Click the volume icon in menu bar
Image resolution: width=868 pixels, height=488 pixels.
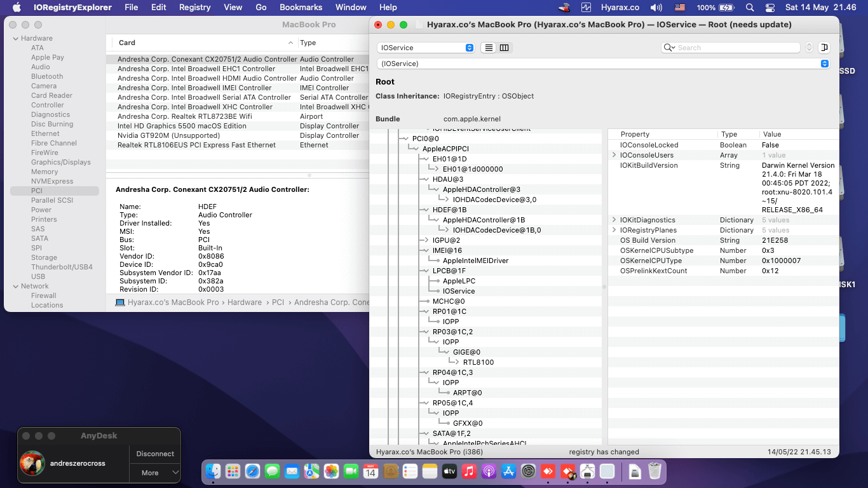point(656,8)
